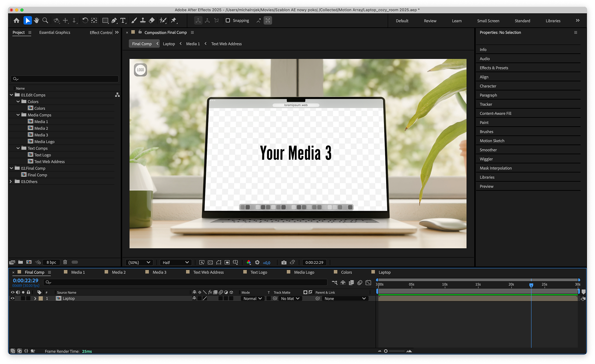Expand the 03.Others folder
Screen dimensions: 595x364
pyautogui.click(x=11, y=182)
